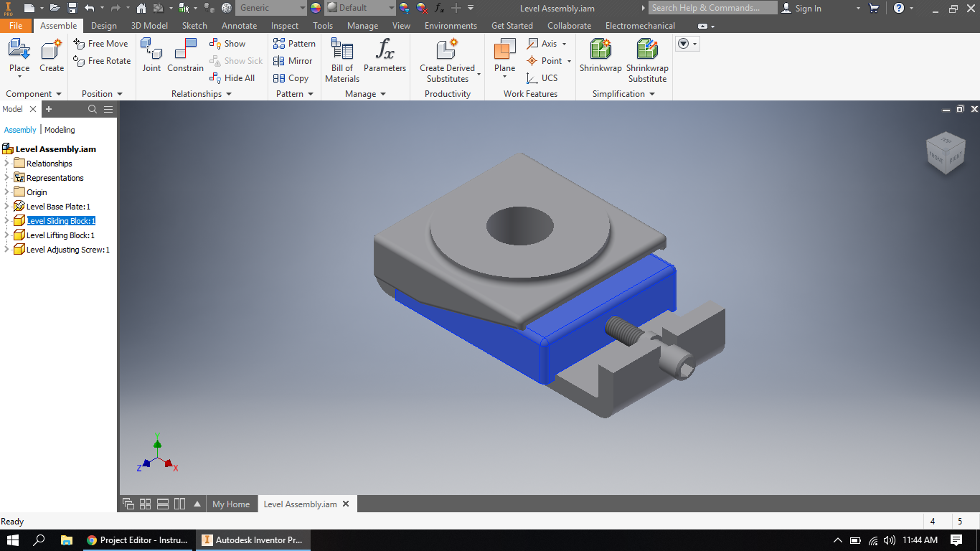The width and height of the screenshot is (980, 551).
Task: Open the File menu
Action: (x=16, y=25)
